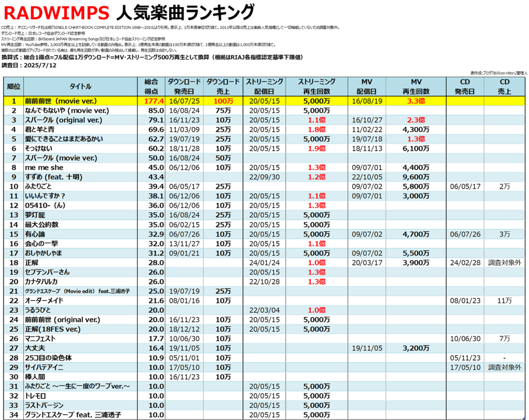Click the download sales '75万'
This screenshot has height=420, width=529.
pos(223,110)
